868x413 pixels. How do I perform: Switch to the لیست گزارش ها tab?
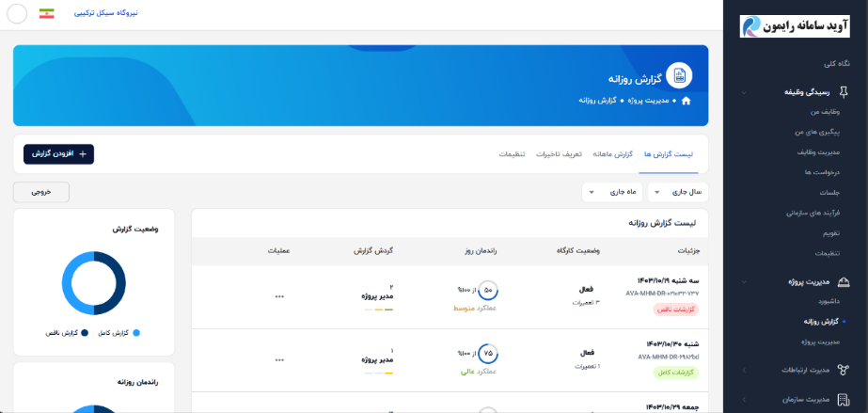[668, 154]
